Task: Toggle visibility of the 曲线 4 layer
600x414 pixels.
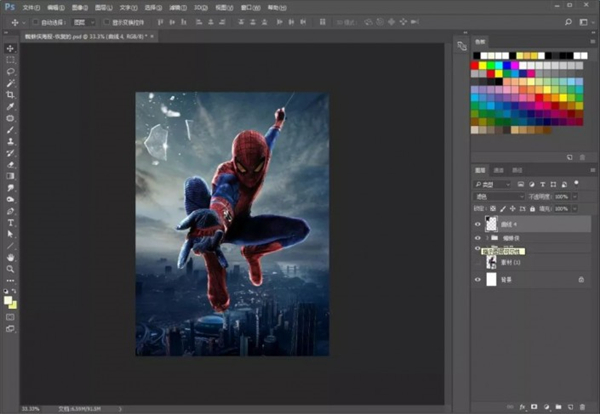Action: [x=476, y=225]
